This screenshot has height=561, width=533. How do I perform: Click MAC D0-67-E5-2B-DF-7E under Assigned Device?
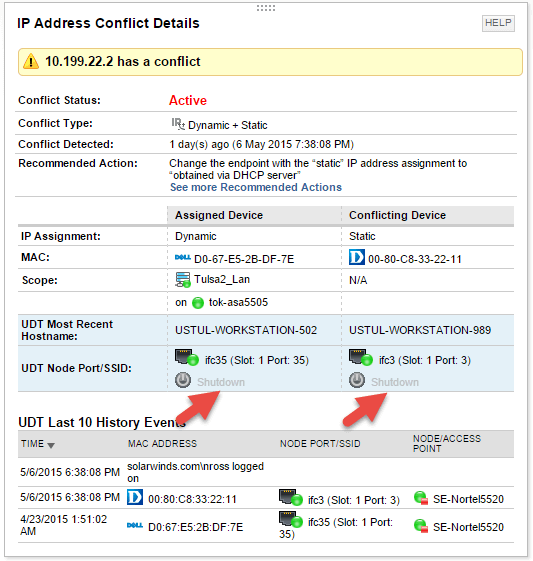pyautogui.click(x=244, y=259)
